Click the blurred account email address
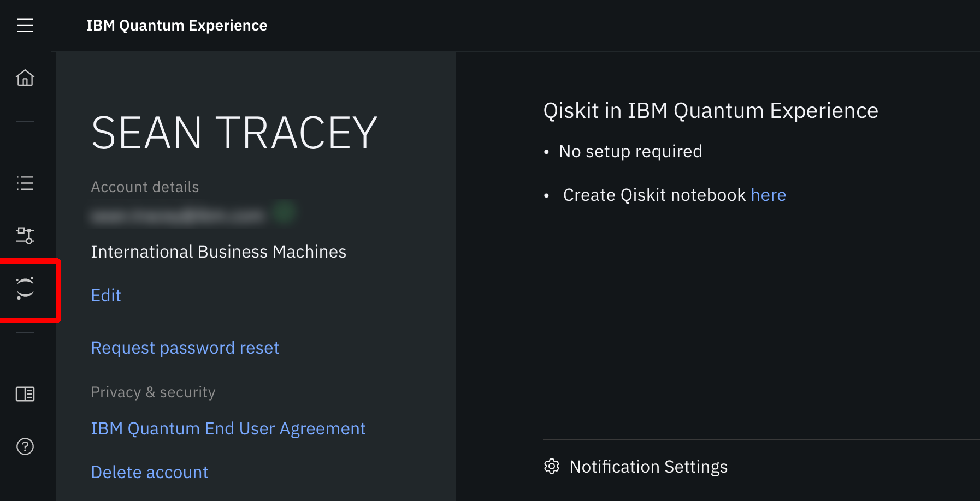980x501 pixels. point(178,217)
